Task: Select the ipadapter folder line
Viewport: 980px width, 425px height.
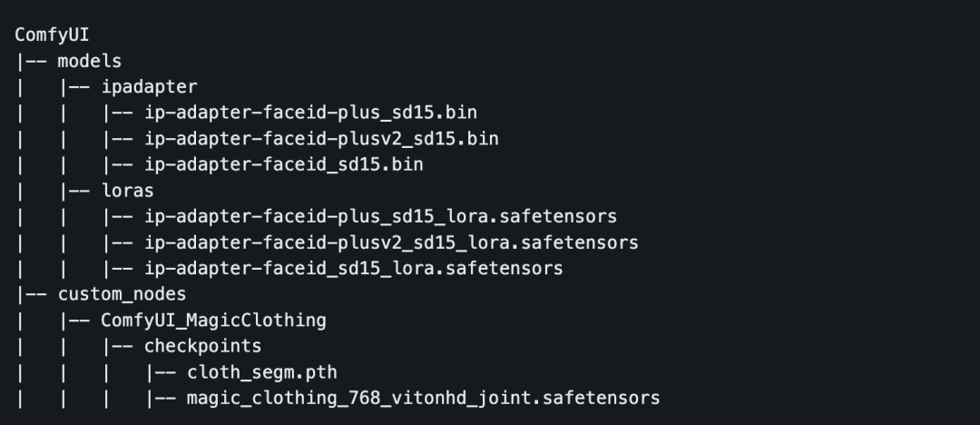Action: [x=149, y=87]
